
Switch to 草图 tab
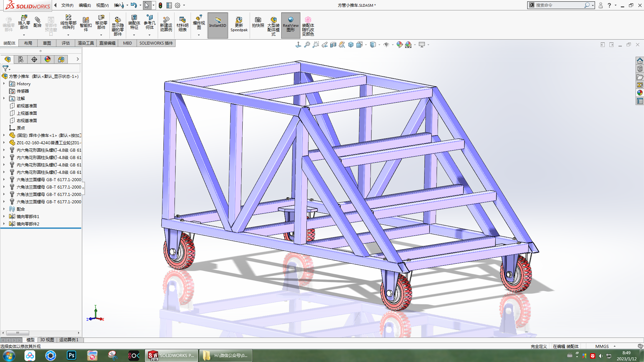pos(47,43)
